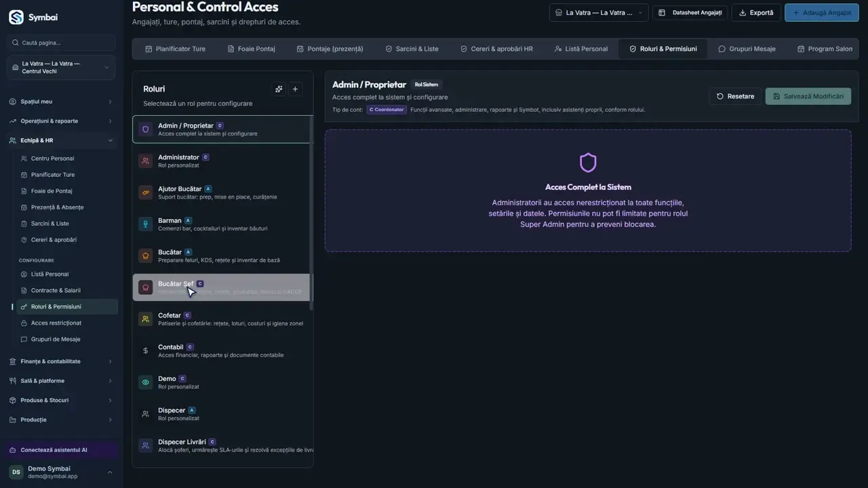Screen dimensions: 868x488
Task: Open the Cereri & aprobări HR tab
Action: (496, 49)
